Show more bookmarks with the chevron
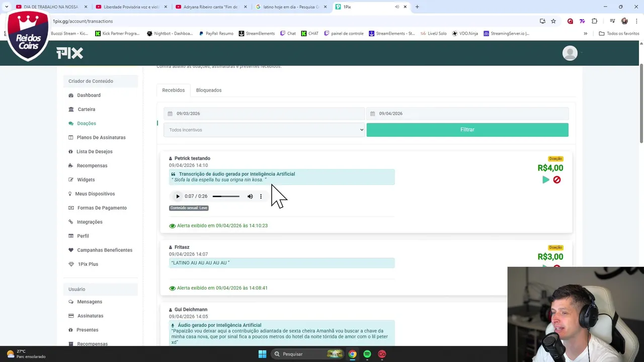 point(585,33)
